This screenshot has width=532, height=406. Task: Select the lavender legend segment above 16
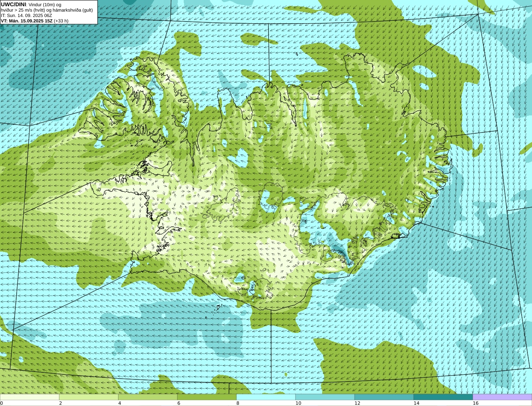pos(502,397)
